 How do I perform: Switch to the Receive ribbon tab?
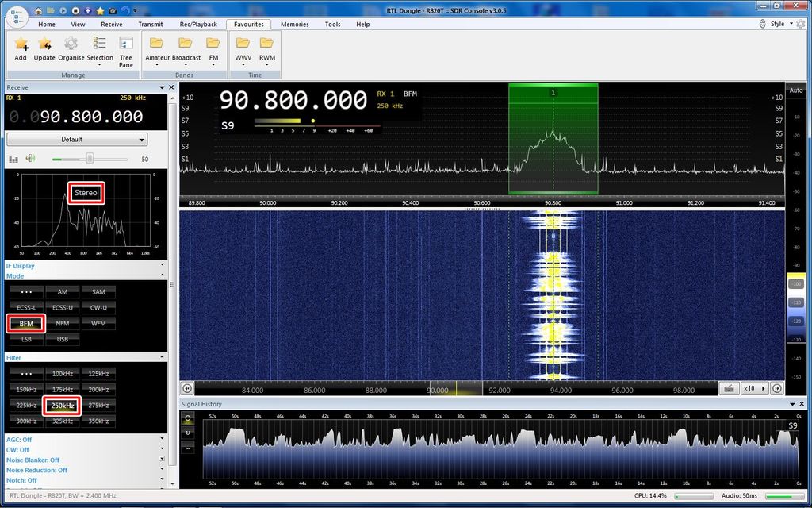pyautogui.click(x=112, y=25)
